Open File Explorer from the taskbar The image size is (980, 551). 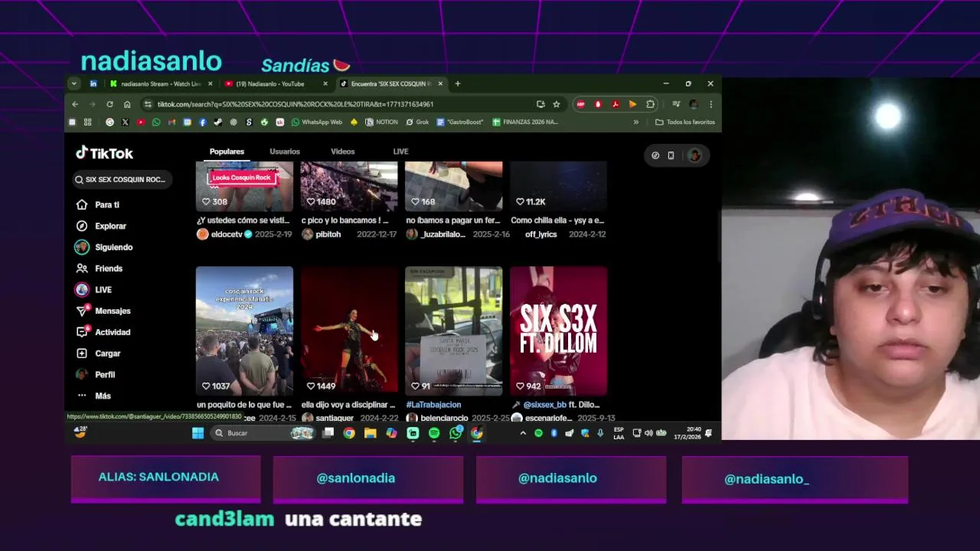coord(370,433)
